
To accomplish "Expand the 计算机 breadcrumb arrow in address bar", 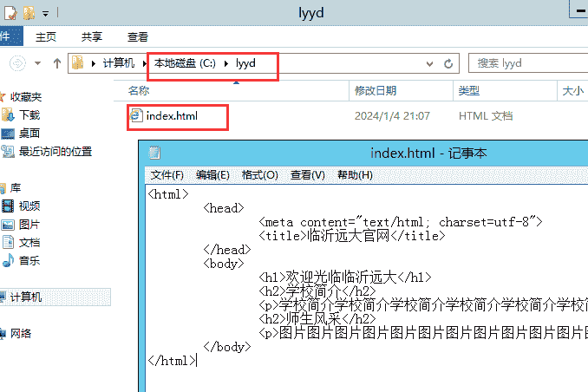I will (x=144, y=63).
